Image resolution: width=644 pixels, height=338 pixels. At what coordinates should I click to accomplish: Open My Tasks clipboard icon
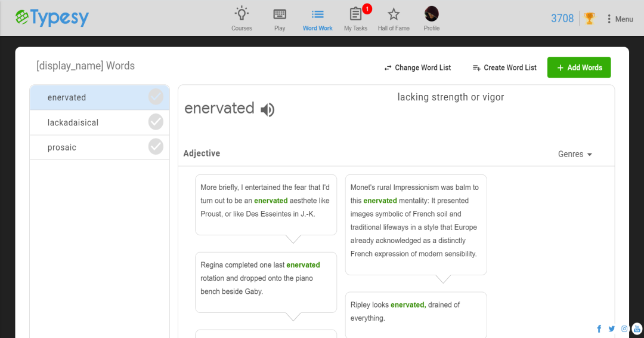pyautogui.click(x=355, y=14)
